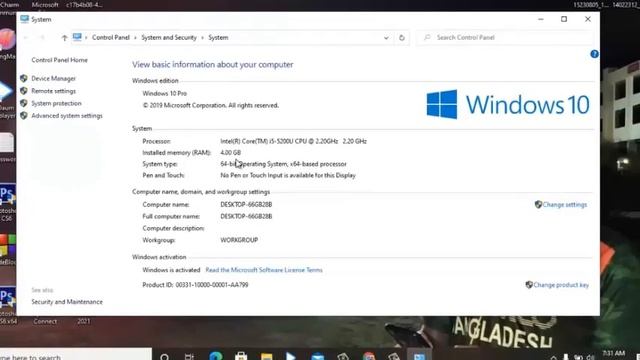This screenshot has height=360, width=640.
Task: Click the shield icon beside Advanced system settings
Action: coord(24,116)
